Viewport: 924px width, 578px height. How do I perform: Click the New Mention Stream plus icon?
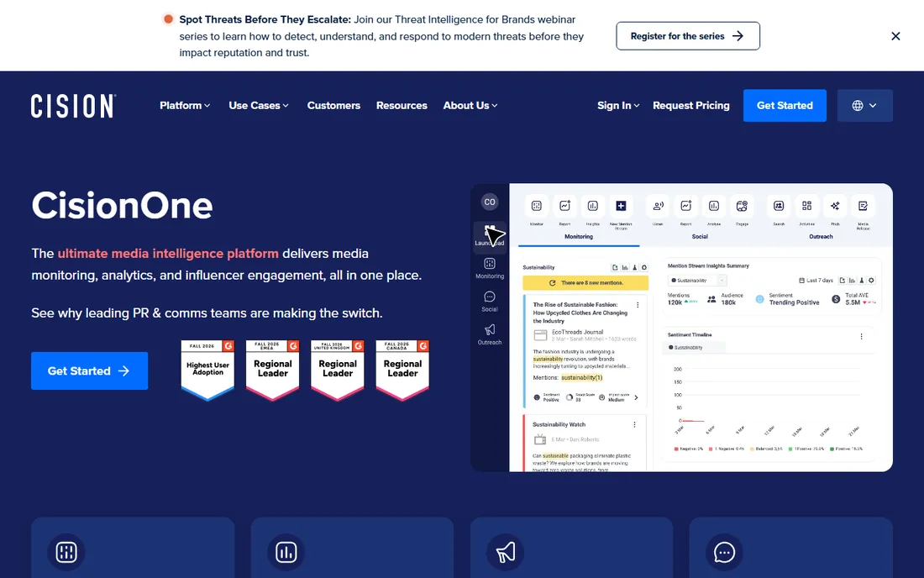click(621, 206)
